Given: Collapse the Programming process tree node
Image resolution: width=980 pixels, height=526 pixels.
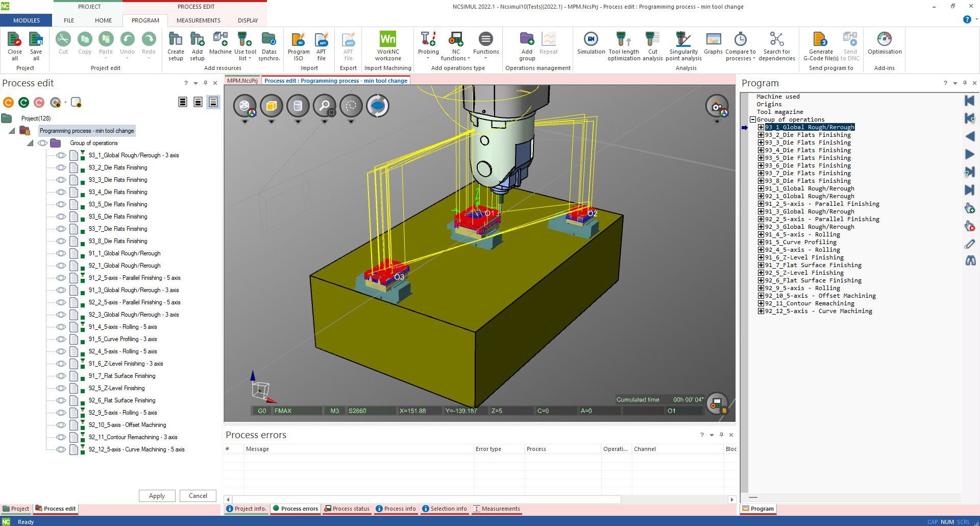Looking at the screenshot, I should [x=12, y=131].
